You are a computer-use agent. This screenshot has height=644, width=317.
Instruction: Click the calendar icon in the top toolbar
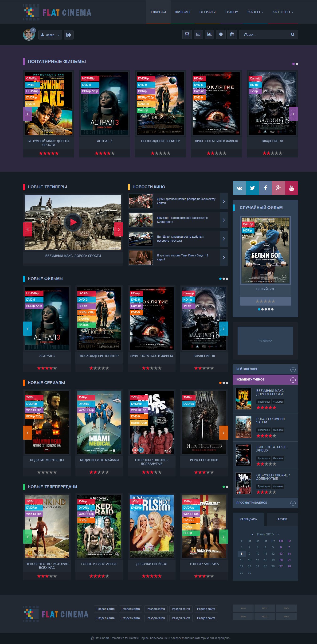tap(232, 35)
